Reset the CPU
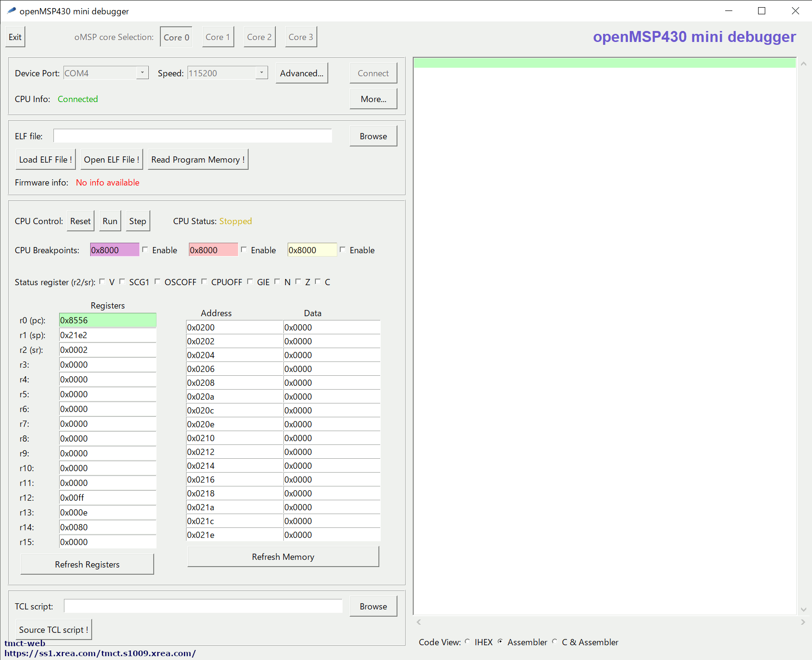 tap(81, 221)
